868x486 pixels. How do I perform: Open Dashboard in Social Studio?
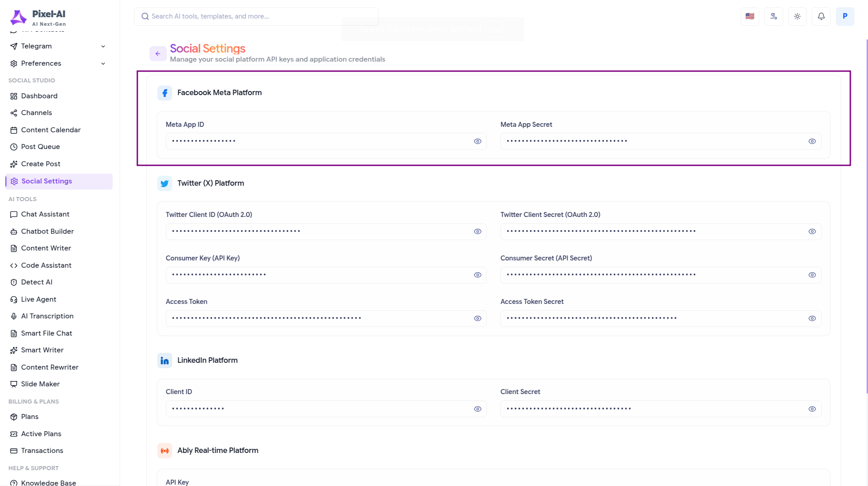(59, 96)
